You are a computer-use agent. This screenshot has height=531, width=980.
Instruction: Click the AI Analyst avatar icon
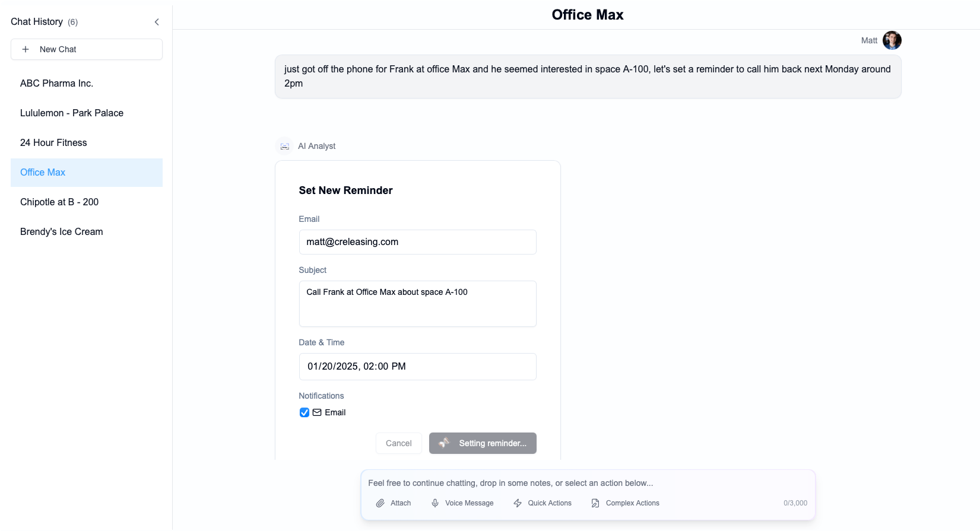pos(285,146)
